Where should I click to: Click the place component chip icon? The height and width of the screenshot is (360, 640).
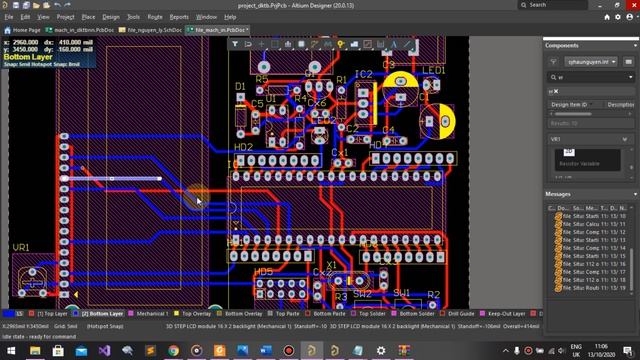tap(301, 44)
